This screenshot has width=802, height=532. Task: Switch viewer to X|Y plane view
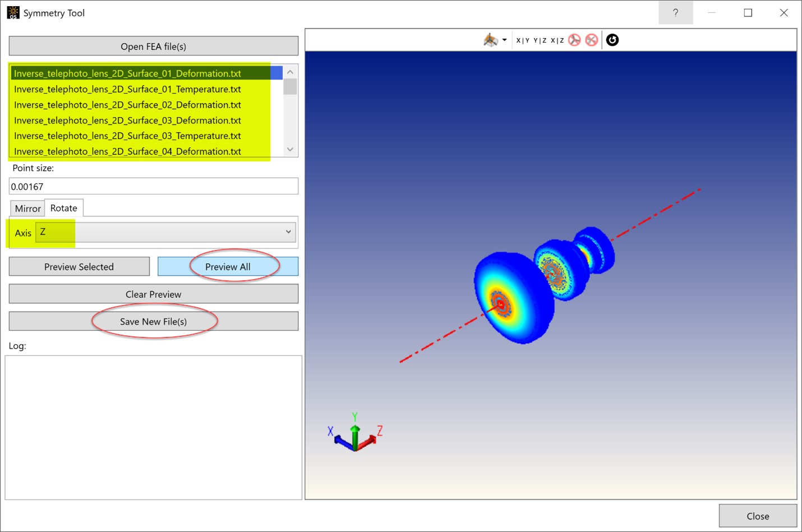click(x=523, y=40)
